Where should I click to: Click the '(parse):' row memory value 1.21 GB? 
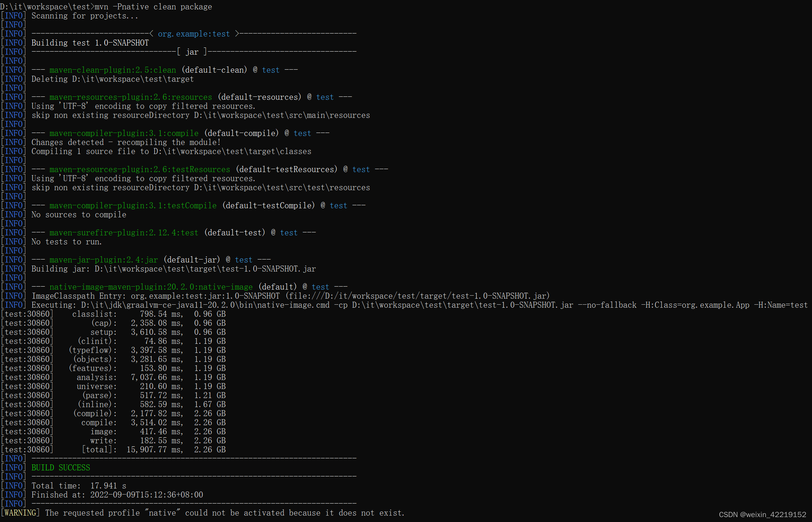pos(210,395)
